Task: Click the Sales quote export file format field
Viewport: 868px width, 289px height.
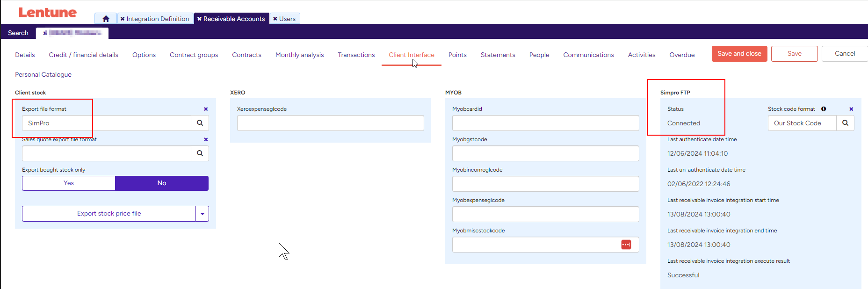Action: (107, 153)
